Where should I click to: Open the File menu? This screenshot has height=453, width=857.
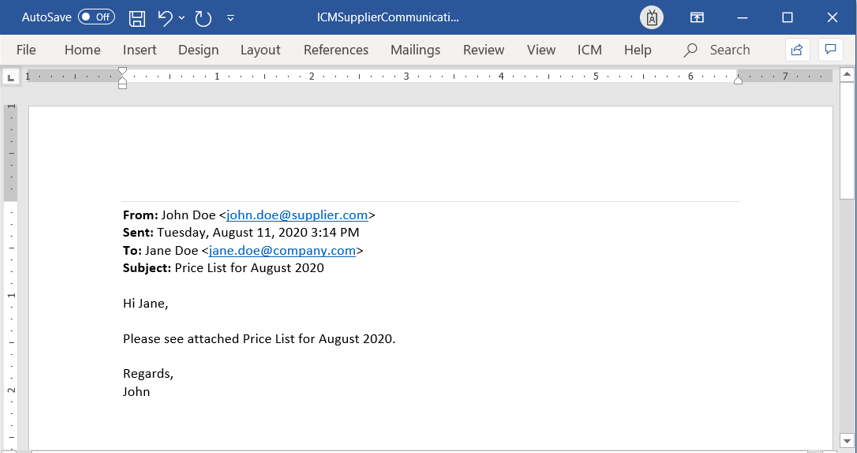click(26, 50)
